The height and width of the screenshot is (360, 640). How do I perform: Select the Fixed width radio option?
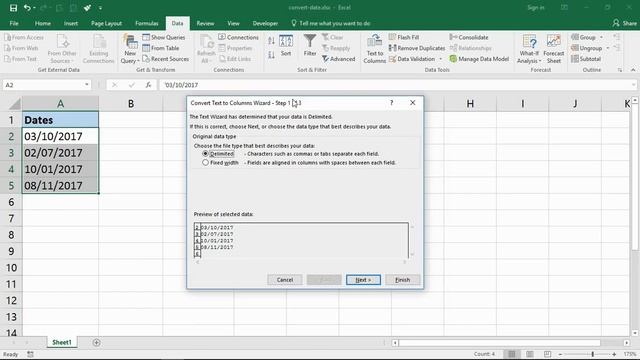click(205, 162)
